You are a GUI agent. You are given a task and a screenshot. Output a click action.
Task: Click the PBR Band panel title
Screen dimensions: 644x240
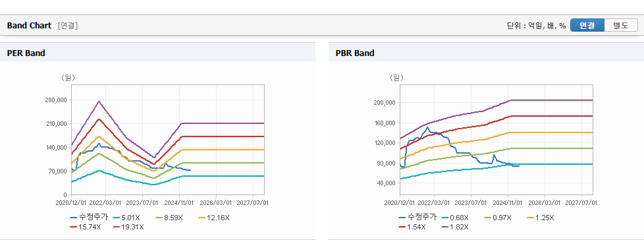(x=355, y=53)
